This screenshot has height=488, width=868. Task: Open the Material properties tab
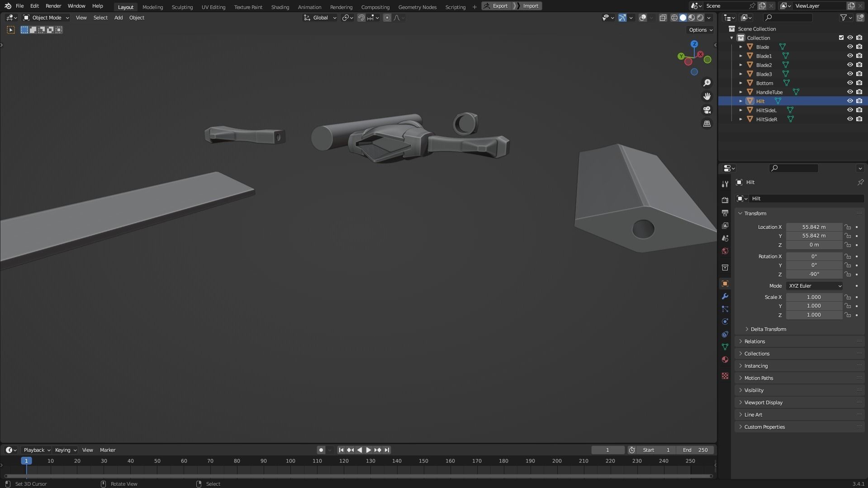[x=725, y=360]
